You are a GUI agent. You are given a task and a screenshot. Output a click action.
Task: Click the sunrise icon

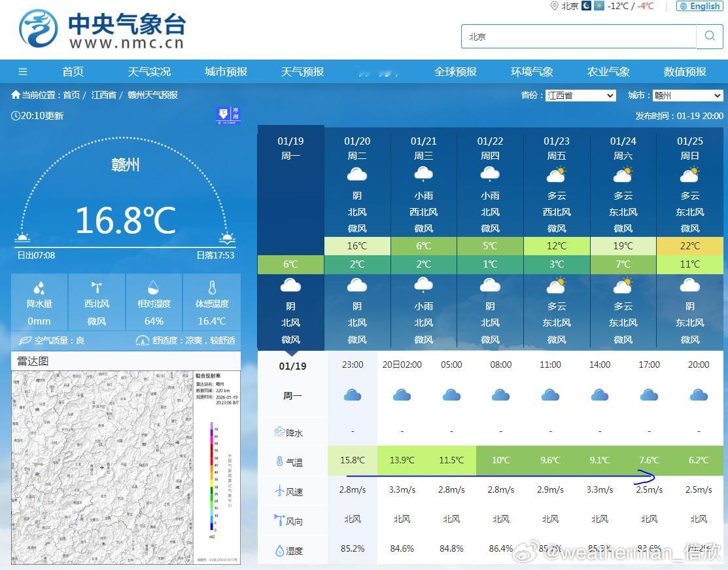click(x=22, y=238)
